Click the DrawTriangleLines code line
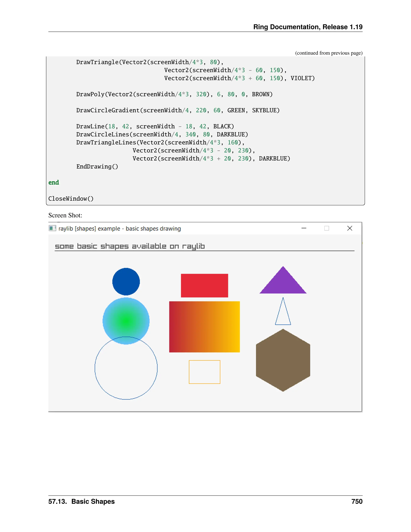 (x=161, y=143)
